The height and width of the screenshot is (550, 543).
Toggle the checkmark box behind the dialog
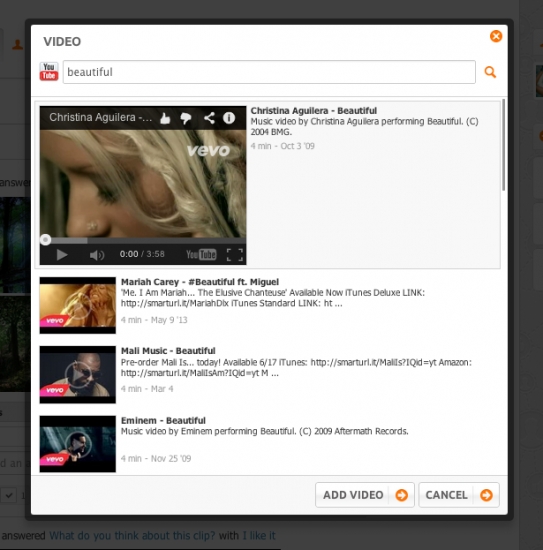(x=9, y=496)
